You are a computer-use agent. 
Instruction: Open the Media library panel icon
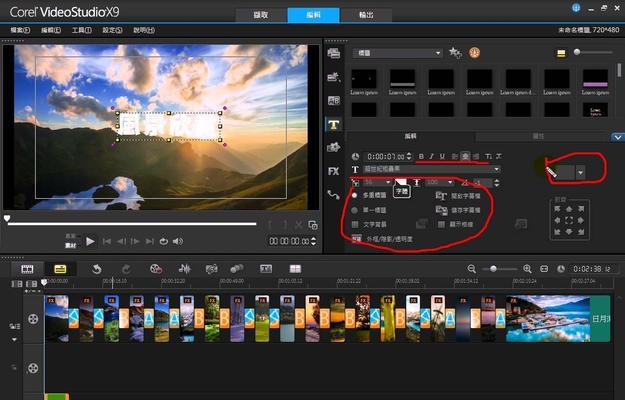click(334, 53)
